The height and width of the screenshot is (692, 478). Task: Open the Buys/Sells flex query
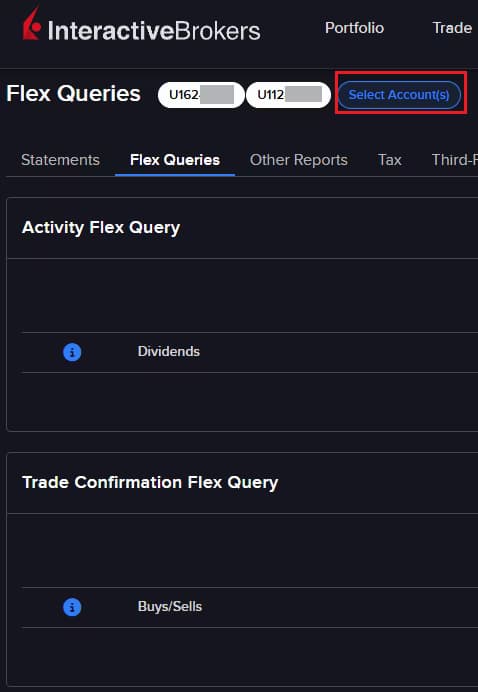(169, 606)
